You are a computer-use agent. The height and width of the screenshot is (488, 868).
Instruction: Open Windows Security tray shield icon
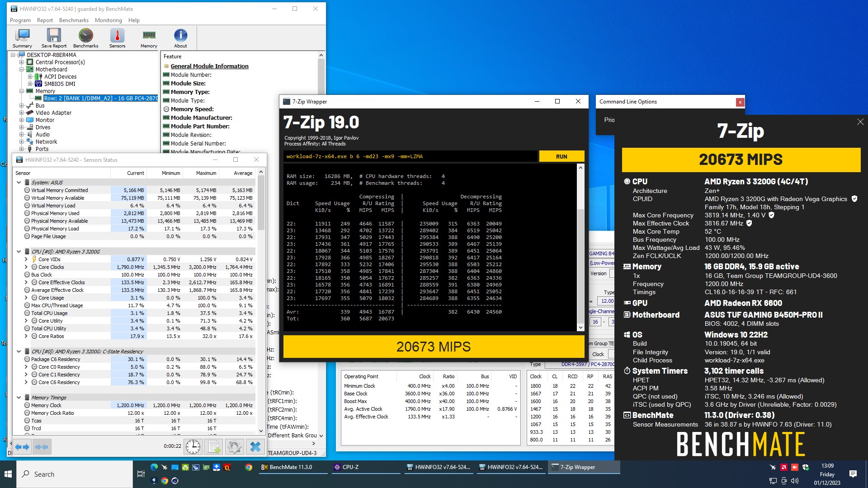tap(806, 467)
